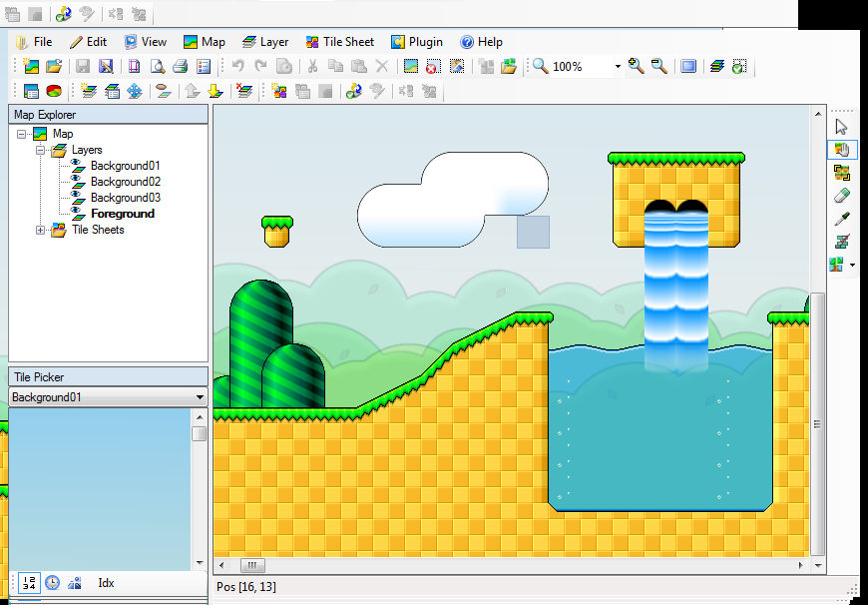Click the tile picker vertical scrollbar thumb
The height and width of the screenshot is (605, 868).
(200, 433)
